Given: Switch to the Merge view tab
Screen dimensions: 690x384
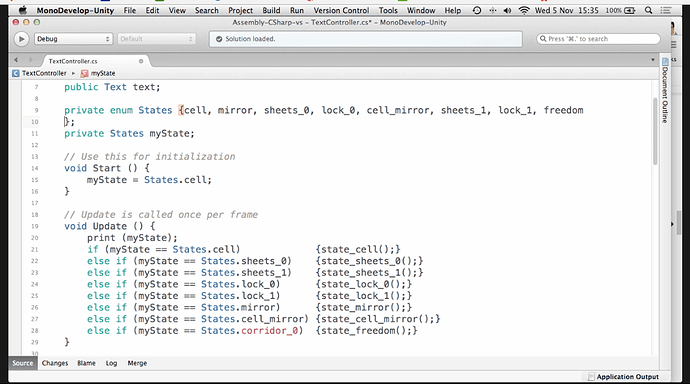Looking at the screenshot, I should click(x=137, y=363).
